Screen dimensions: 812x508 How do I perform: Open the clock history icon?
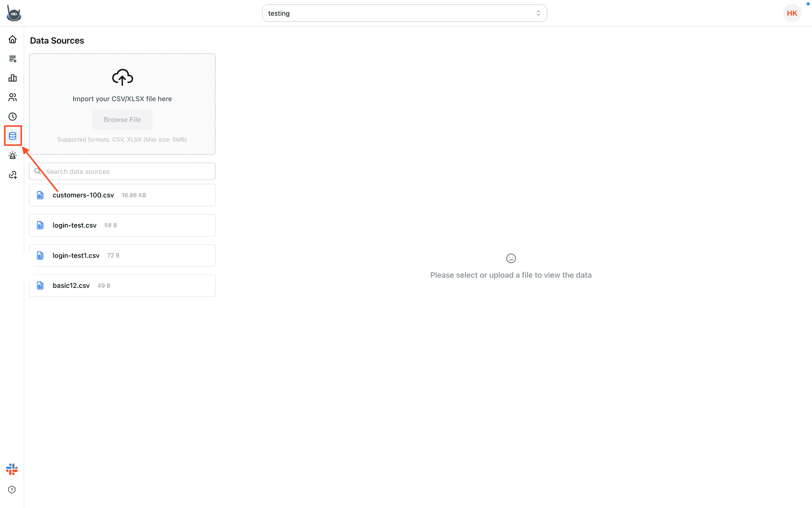pos(13,116)
